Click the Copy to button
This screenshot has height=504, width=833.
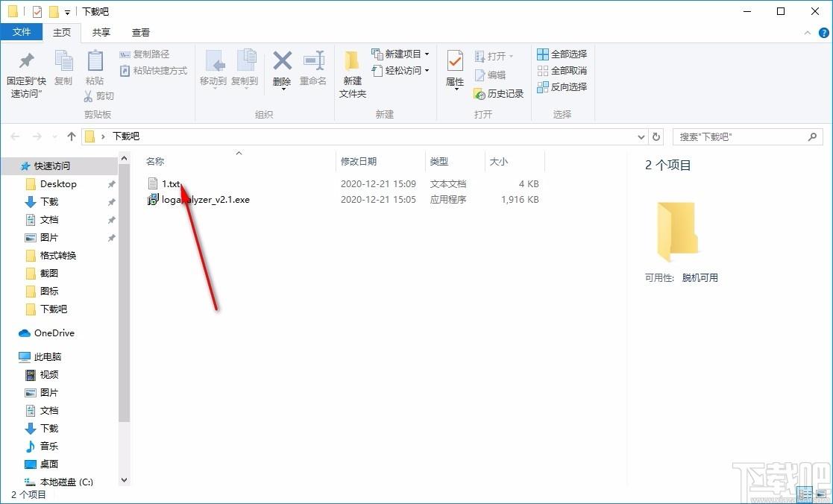pyautogui.click(x=245, y=69)
